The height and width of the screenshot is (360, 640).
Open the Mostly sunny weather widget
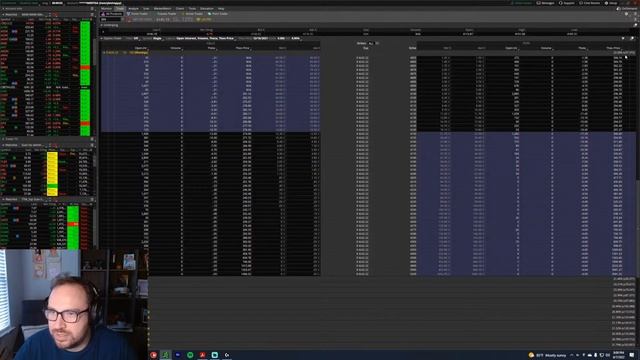point(548,356)
